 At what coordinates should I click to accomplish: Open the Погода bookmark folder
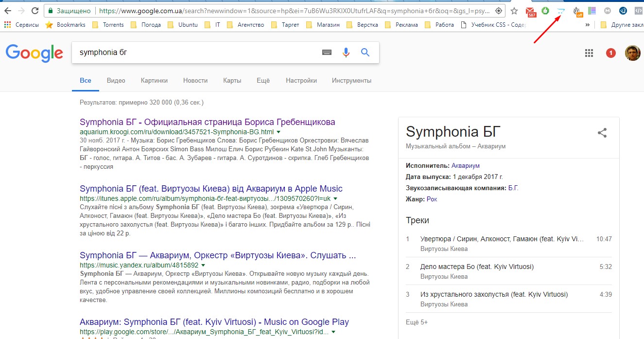146,25
